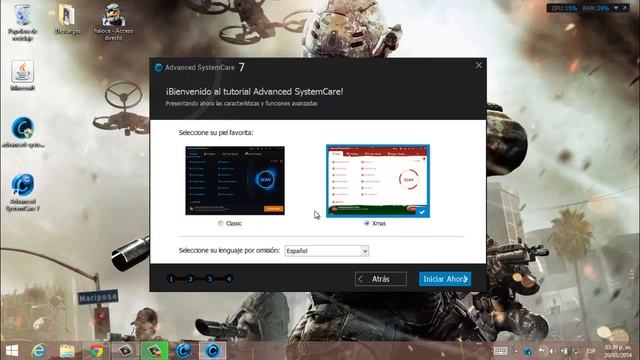Expand the performance monitor widget arrow
The height and width of the screenshot is (360, 640).
[x=616, y=8]
